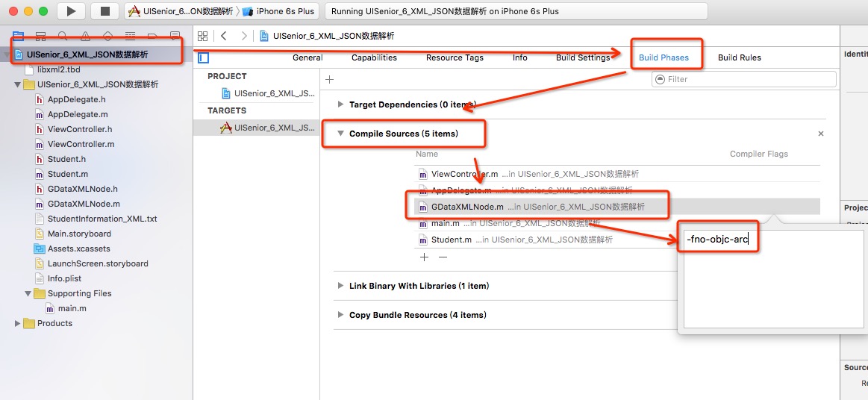Click the breadcrumb project file icon

click(265, 36)
